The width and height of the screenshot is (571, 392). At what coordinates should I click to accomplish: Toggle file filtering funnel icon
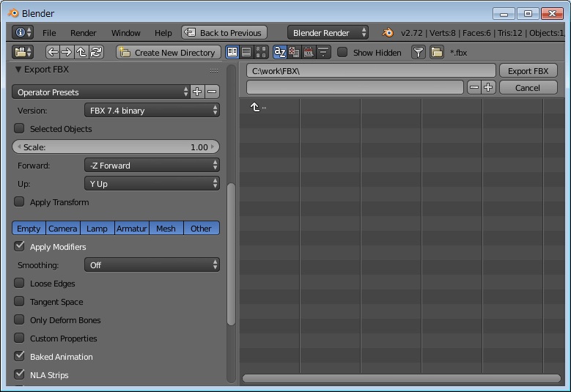pos(419,53)
